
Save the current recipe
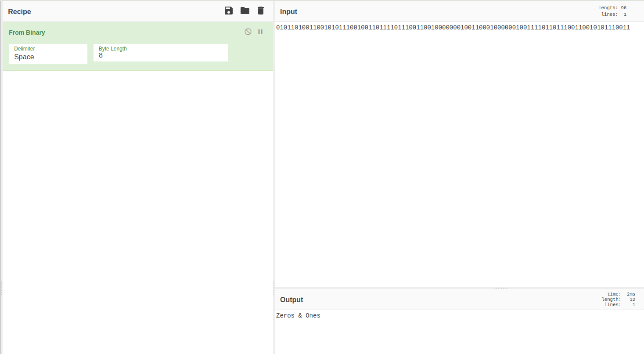[x=229, y=11]
